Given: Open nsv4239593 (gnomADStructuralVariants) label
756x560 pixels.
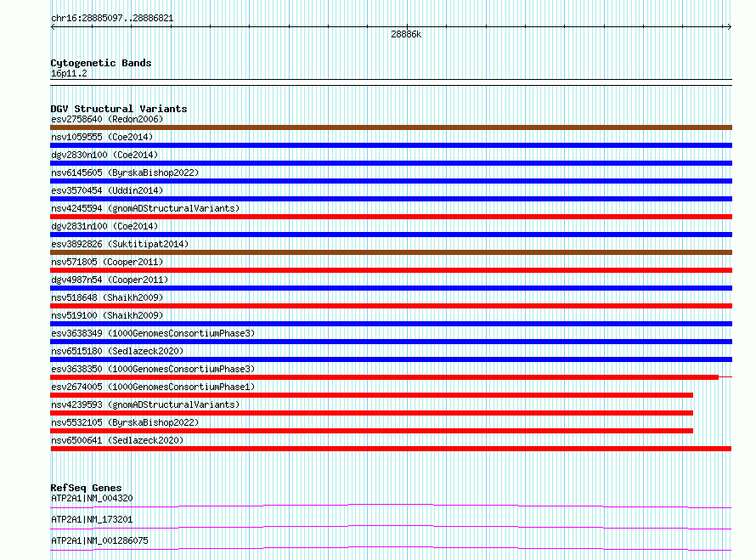Looking at the screenshot, I should 145,404.
